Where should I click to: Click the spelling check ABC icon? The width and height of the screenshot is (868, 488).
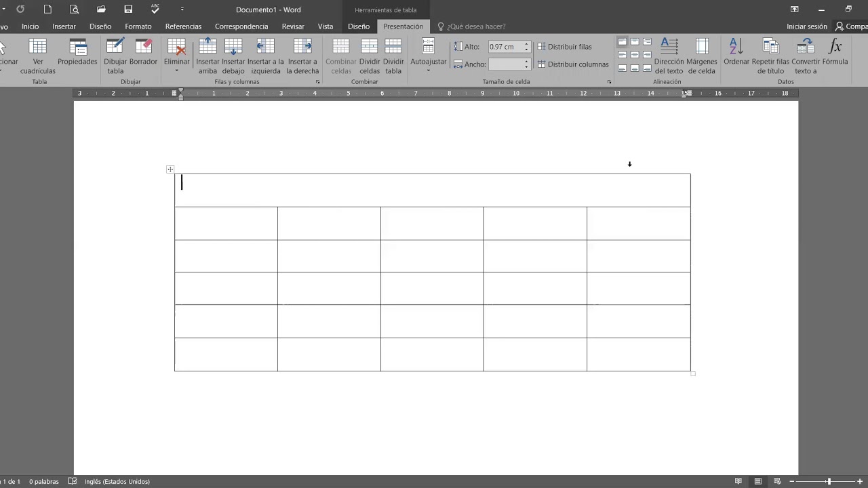pyautogui.click(x=155, y=9)
